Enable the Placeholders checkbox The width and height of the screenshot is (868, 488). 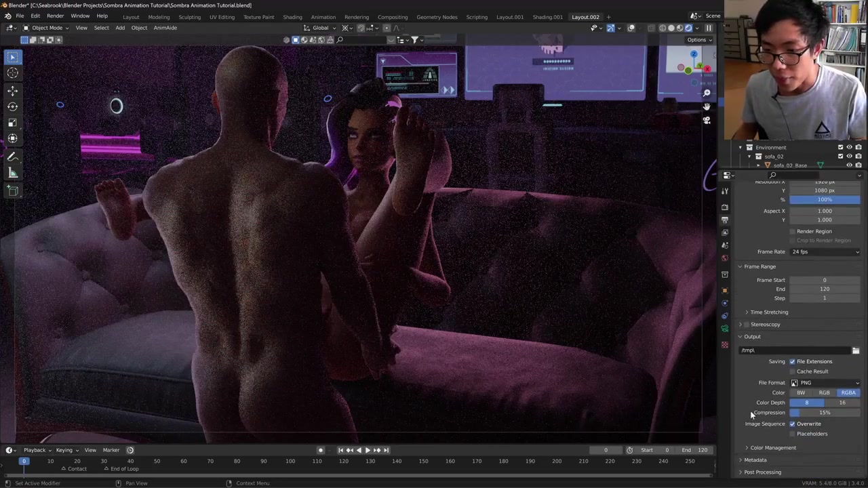pos(792,434)
